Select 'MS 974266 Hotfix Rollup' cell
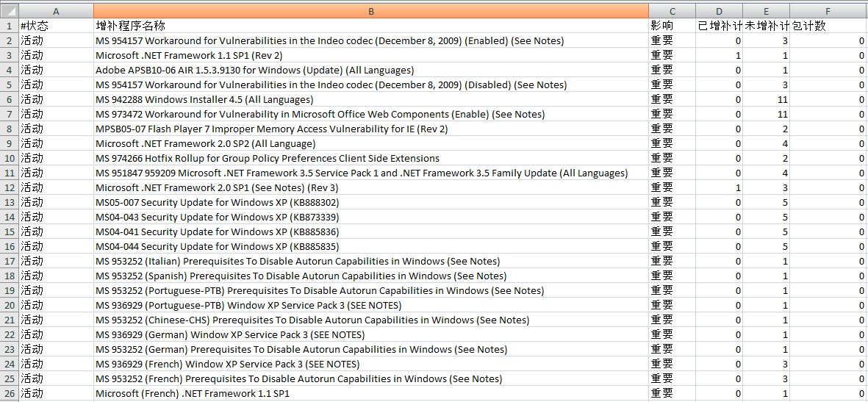Screen dimensions: 868x402 coord(371,158)
